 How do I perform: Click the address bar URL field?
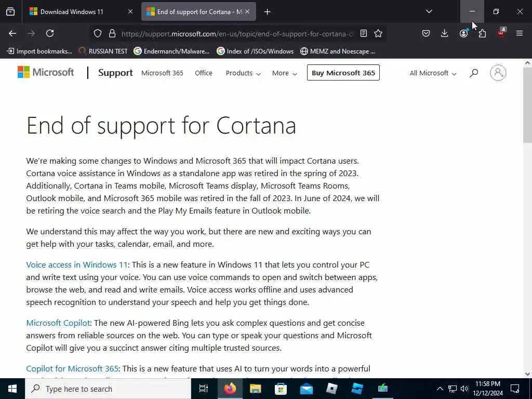tap(237, 34)
